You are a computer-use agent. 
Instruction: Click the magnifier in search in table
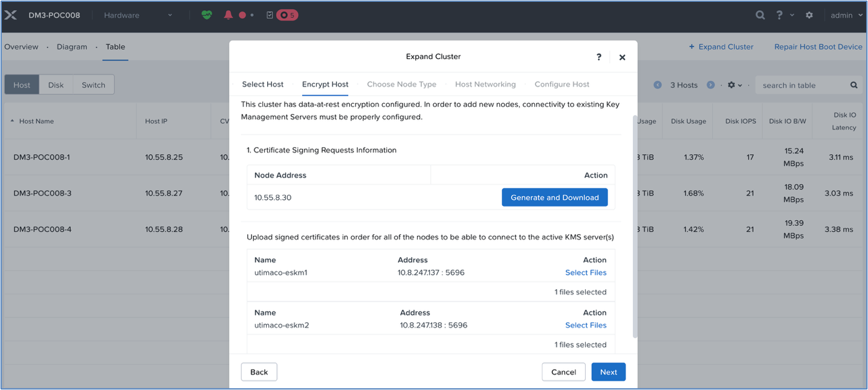click(x=854, y=85)
